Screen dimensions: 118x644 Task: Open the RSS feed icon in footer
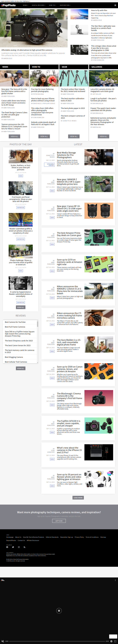click(24, 547)
